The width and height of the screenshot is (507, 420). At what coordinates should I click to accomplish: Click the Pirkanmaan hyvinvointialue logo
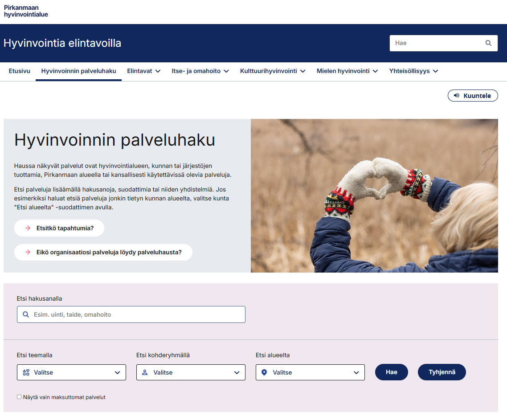tap(26, 11)
